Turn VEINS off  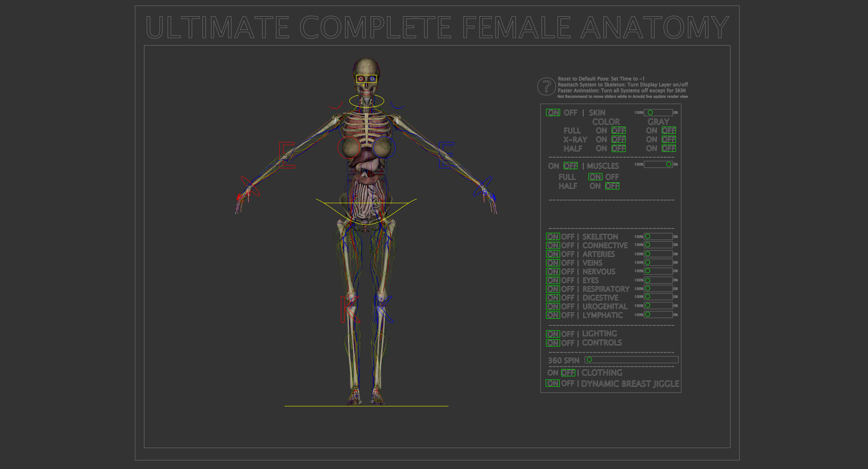pos(568,263)
